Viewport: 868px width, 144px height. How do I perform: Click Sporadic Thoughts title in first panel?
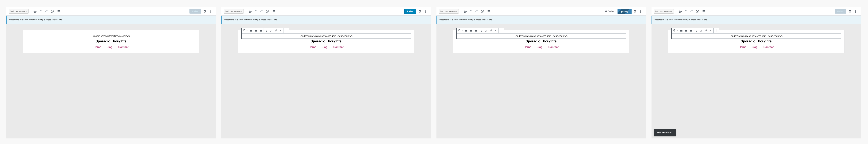tap(111, 41)
